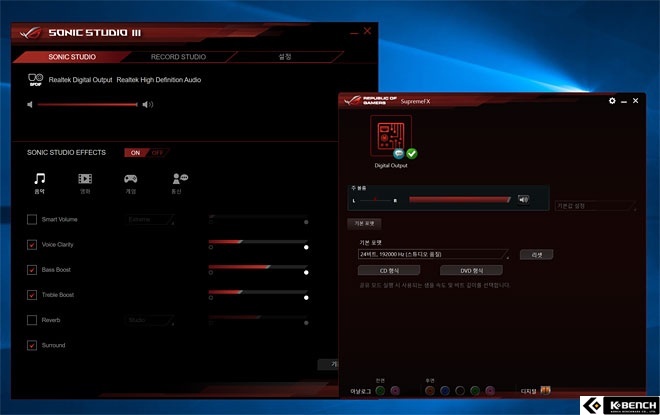Uncheck the Surround checkbox
Viewport: 660px width, 415px height.
32,345
